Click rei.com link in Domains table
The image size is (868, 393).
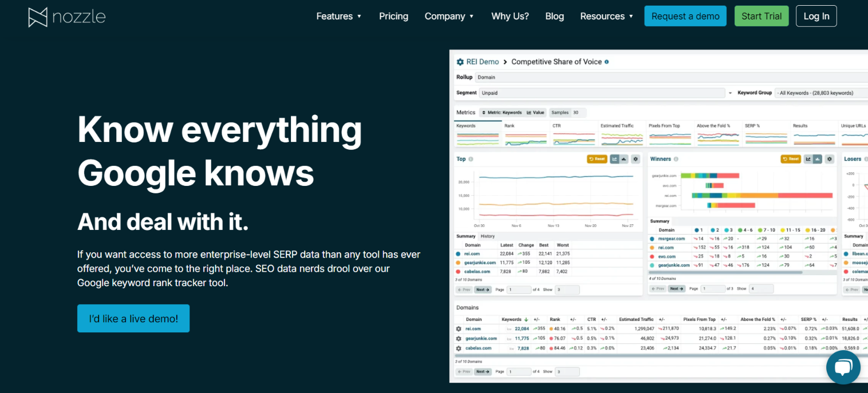(x=473, y=329)
